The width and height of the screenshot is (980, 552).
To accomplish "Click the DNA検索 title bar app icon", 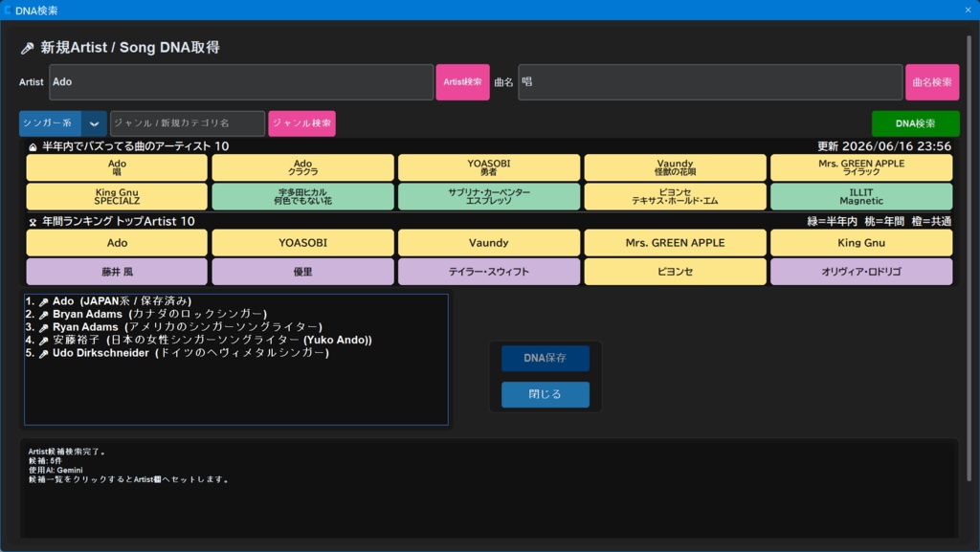I will (x=8, y=10).
